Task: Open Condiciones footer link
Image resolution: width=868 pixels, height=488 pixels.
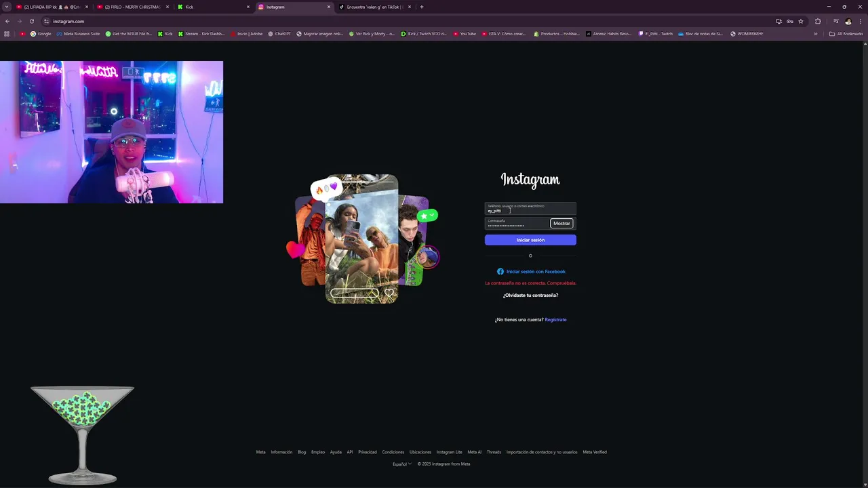Action: tap(393, 452)
